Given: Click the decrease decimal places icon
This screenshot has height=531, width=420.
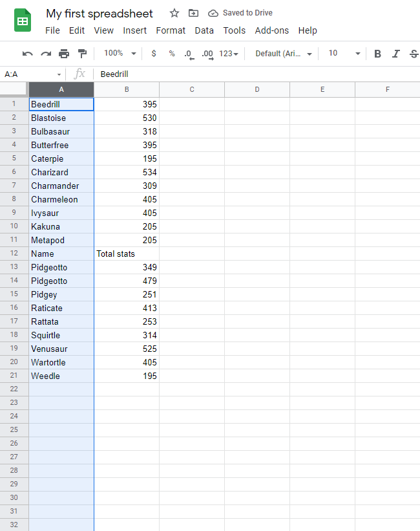Looking at the screenshot, I should pyautogui.click(x=188, y=54).
